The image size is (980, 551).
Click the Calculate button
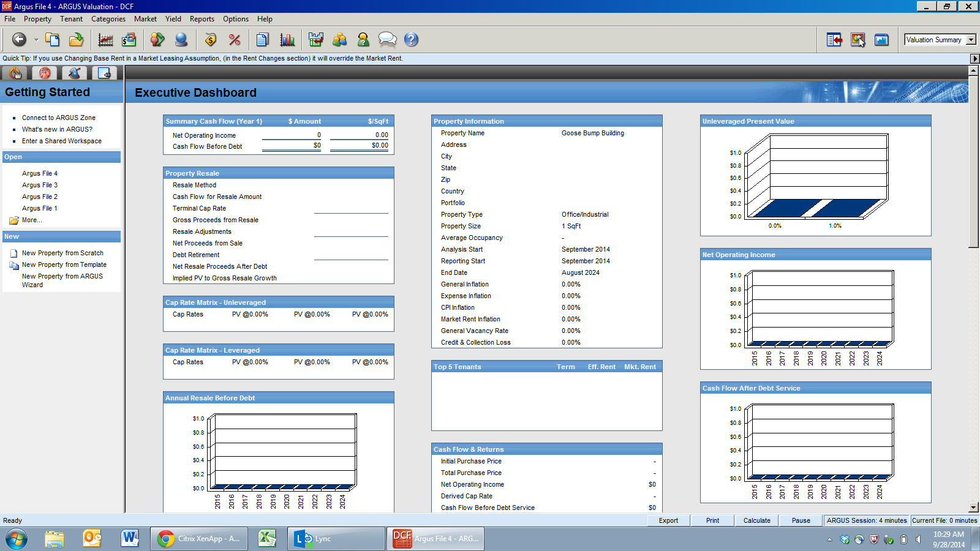[x=756, y=520]
